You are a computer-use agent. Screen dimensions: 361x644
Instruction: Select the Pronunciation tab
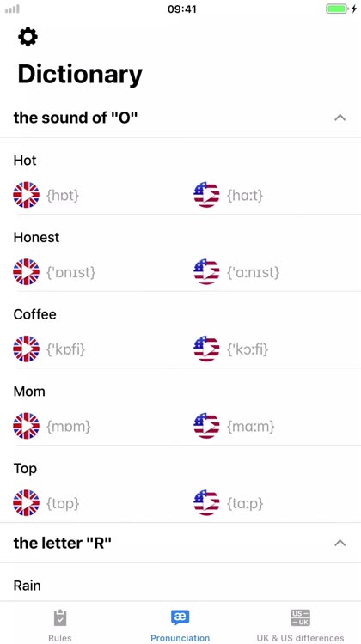(x=180, y=625)
